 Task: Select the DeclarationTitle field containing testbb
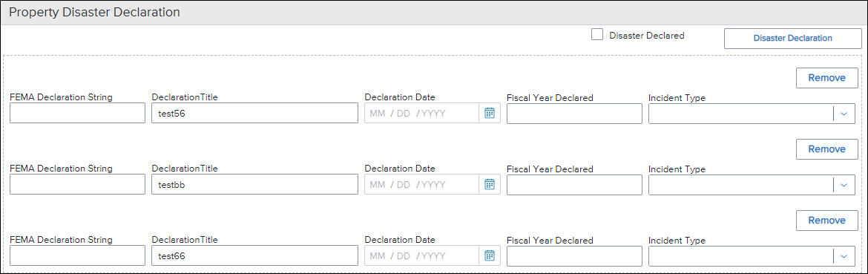point(254,185)
